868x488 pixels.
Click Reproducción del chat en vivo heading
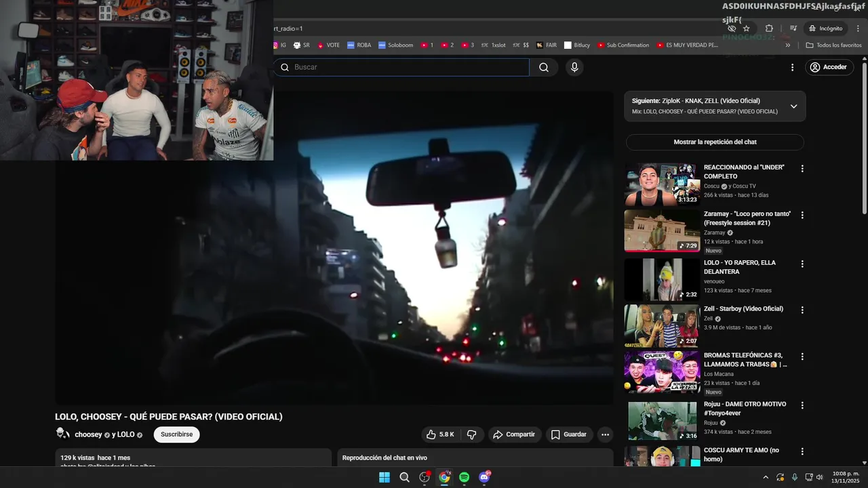384,458
